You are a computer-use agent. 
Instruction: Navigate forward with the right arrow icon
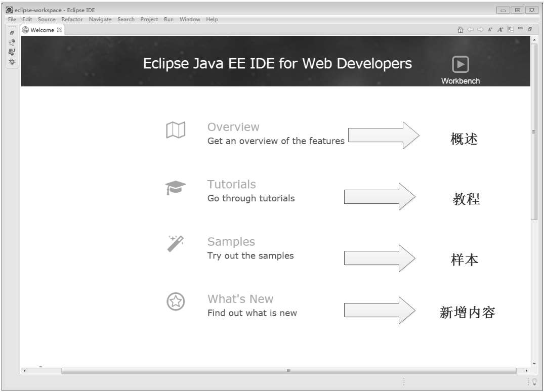pyautogui.click(x=480, y=30)
